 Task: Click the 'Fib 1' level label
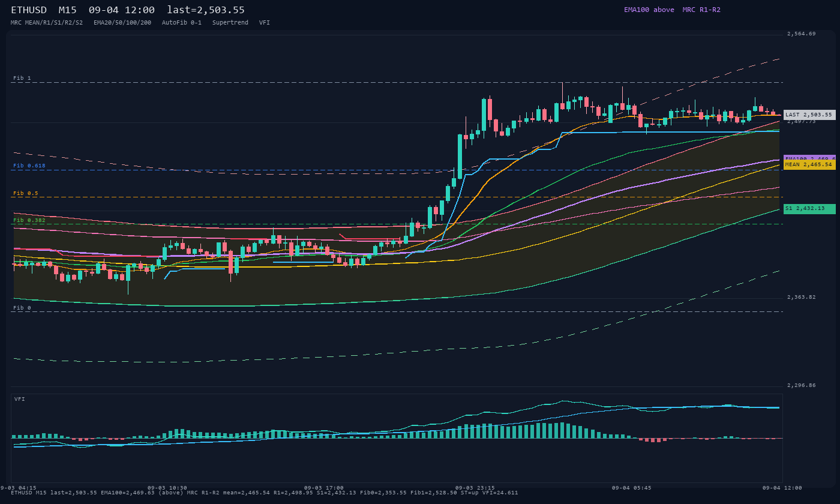[x=22, y=78]
